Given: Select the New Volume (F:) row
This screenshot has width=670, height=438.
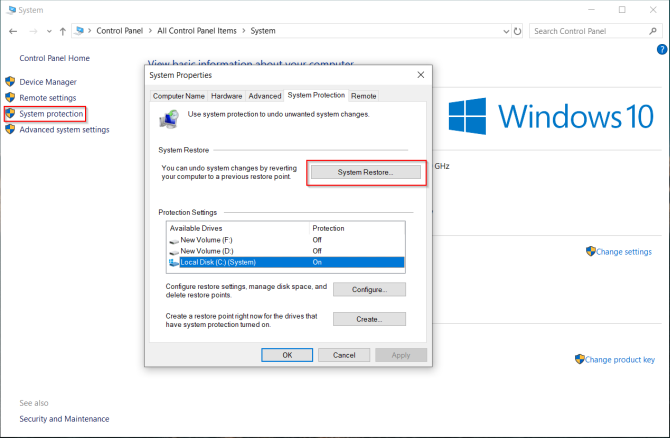Looking at the screenshot, I should coord(286,240).
